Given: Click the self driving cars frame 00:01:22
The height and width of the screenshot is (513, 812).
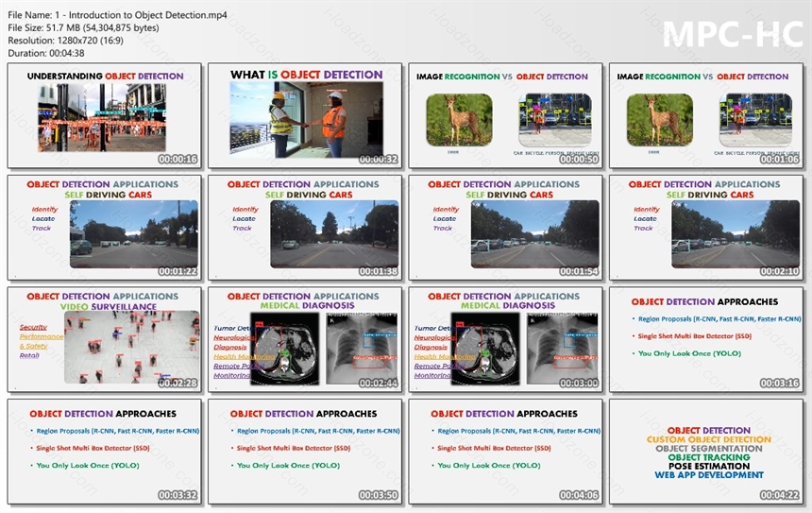Looking at the screenshot, I should point(104,228).
